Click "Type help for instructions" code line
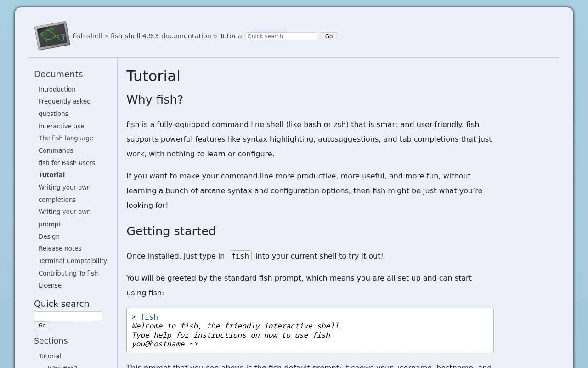The width and height of the screenshot is (588, 368). coord(231,335)
